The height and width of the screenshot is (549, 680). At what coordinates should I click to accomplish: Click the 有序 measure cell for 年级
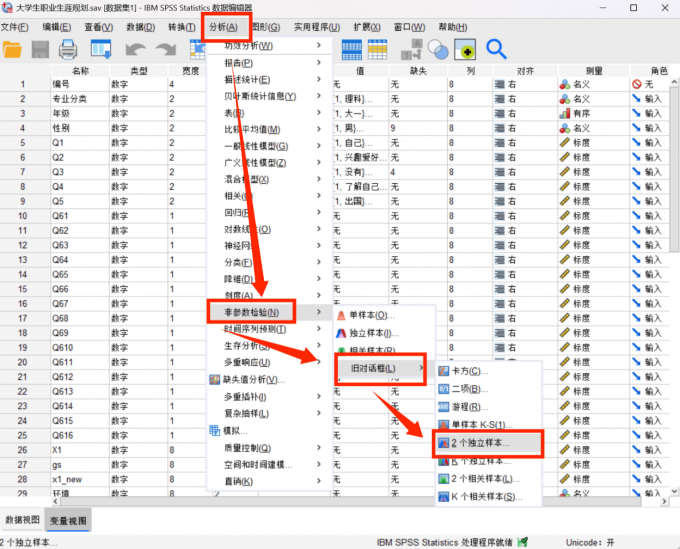[x=594, y=114]
